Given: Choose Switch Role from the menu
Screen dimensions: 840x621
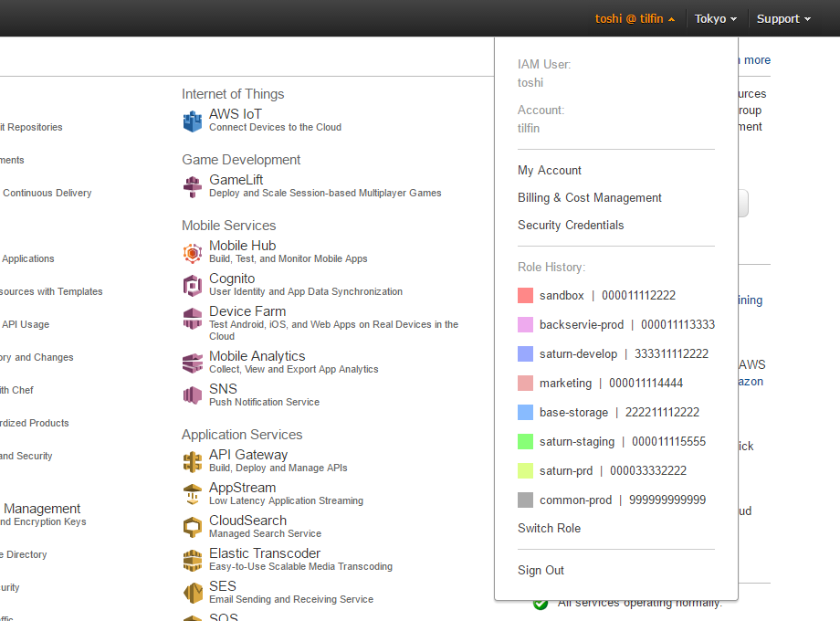Looking at the screenshot, I should point(549,528).
